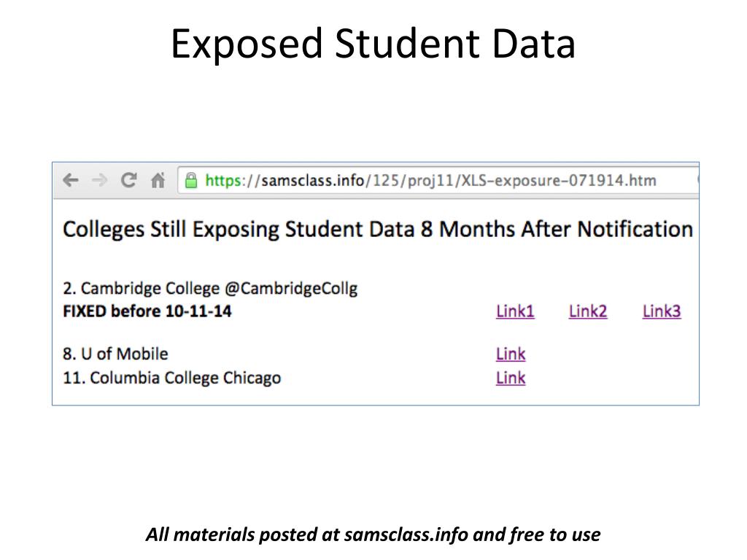The width and height of the screenshot is (747, 560).
Task: Open the U of Mobile link
Action: pyautogui.click(x=511, y=354)
